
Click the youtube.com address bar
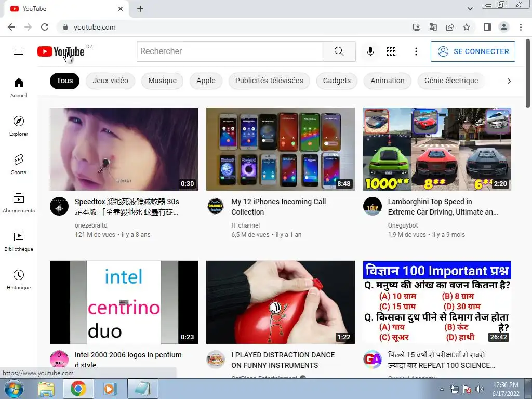(234, 27)
